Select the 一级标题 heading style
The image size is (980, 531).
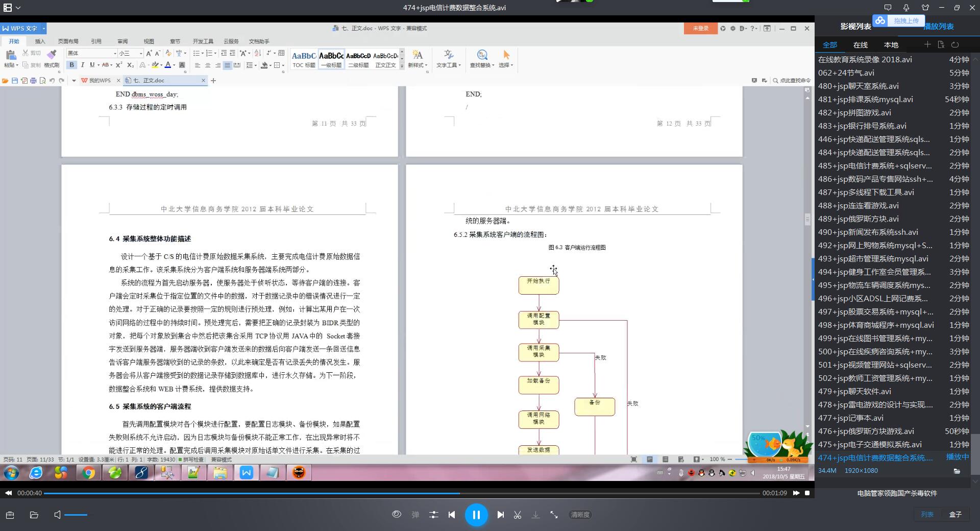coord(331,59)
